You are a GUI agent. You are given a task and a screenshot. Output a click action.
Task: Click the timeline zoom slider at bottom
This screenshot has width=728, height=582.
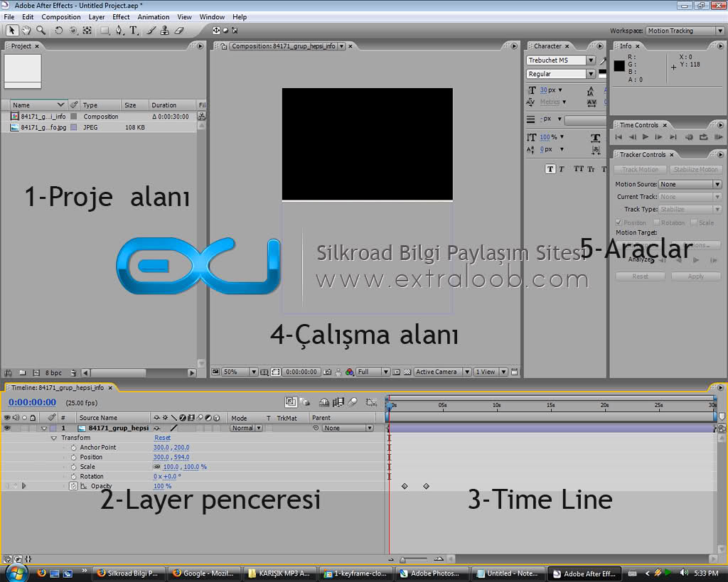pos(414,559)
